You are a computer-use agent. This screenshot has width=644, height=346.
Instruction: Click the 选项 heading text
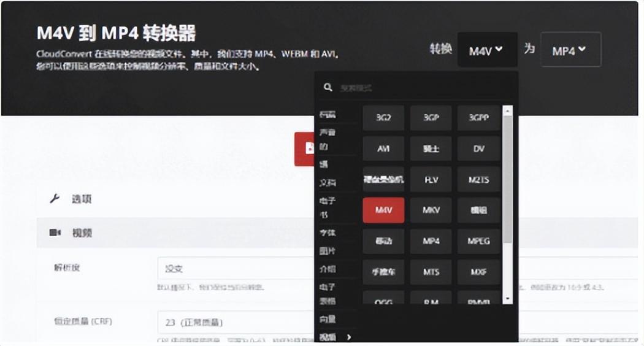coord(82,199)
